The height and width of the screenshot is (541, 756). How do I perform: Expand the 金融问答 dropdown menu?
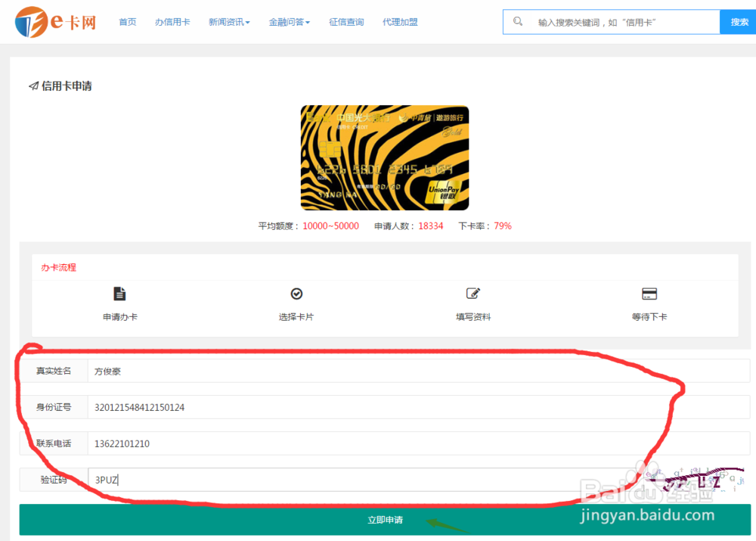point(290,22)
